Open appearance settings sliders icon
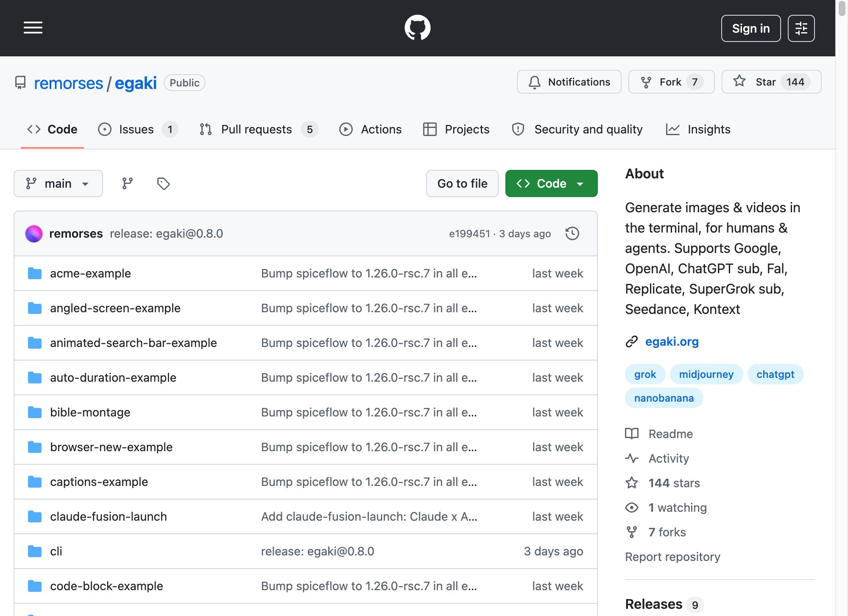Viewport: 848px width, 616px height. tap(801, 28)
